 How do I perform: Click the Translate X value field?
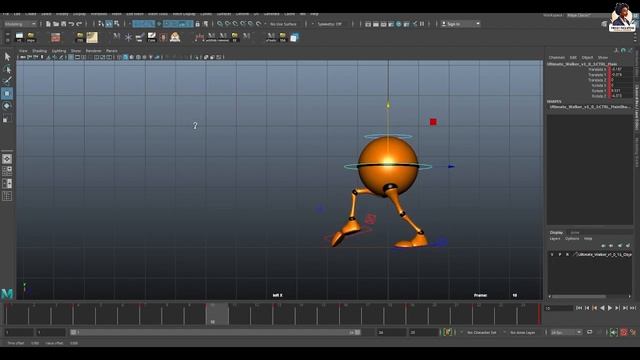[x=621, y=69]
